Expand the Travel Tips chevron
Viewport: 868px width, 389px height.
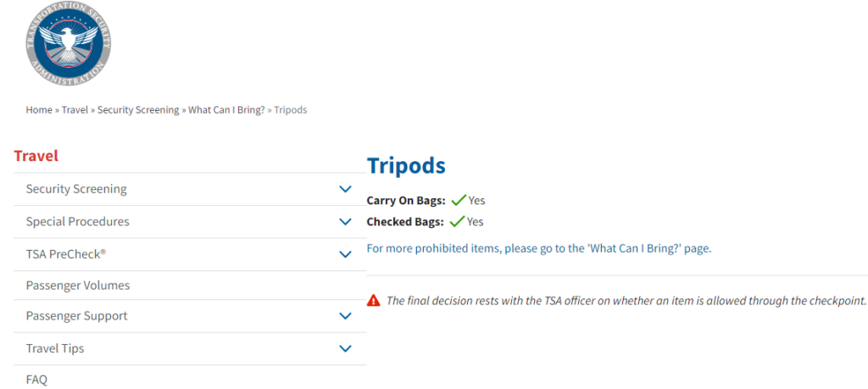coord(345,348)
